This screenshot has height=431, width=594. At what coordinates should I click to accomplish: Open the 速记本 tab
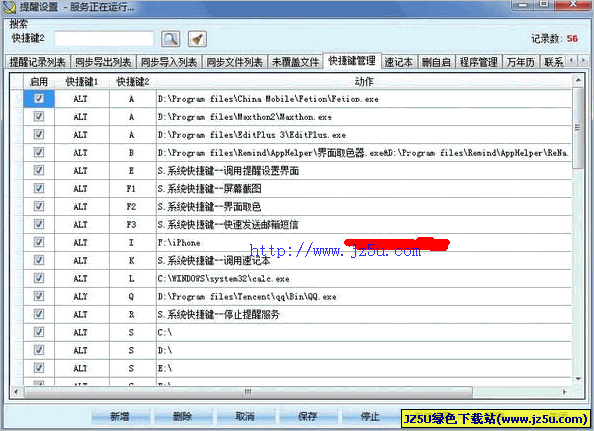[x=399, y=62]
